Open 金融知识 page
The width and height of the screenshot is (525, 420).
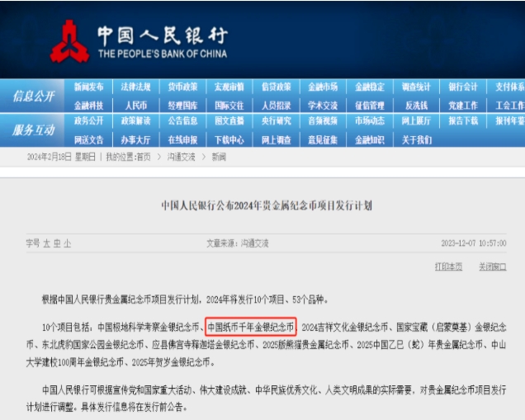370,140
